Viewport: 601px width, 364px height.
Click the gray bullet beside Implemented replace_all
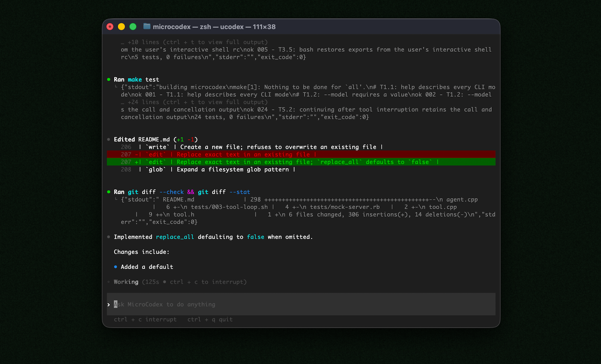tap(108, 237)
